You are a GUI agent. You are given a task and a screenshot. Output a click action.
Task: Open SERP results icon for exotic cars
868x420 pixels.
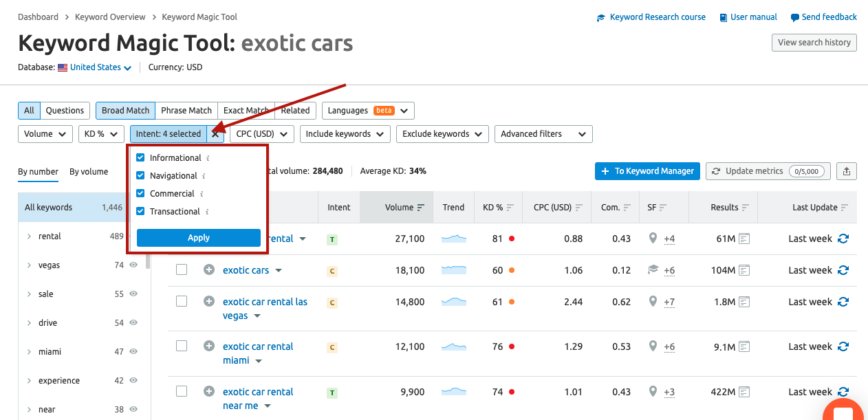744,270
